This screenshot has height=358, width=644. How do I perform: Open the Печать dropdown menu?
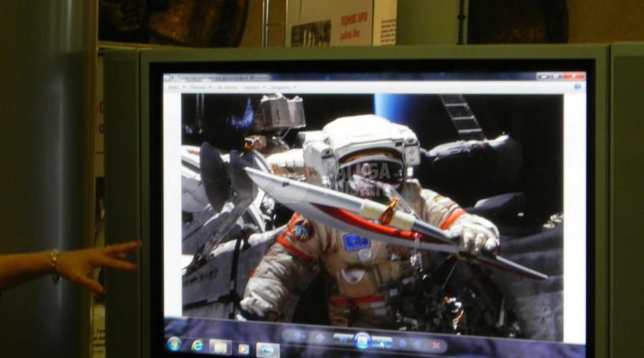[200, 87]
